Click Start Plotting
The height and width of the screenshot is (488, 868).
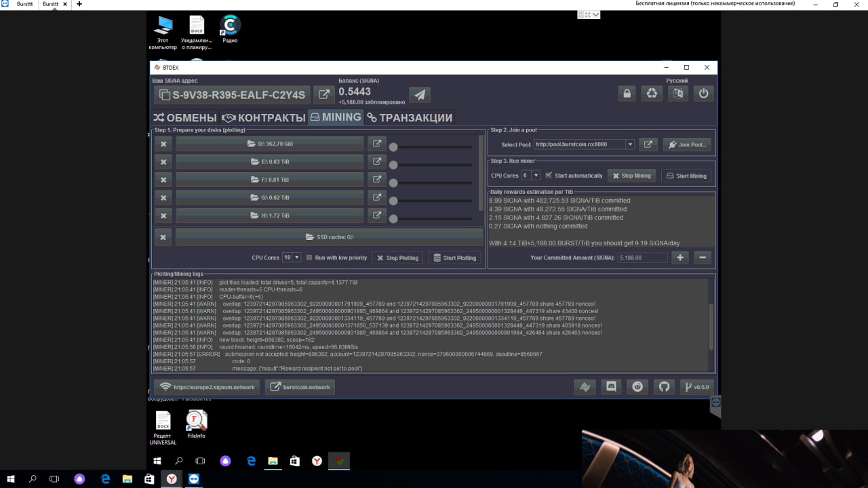coord(454,258)
